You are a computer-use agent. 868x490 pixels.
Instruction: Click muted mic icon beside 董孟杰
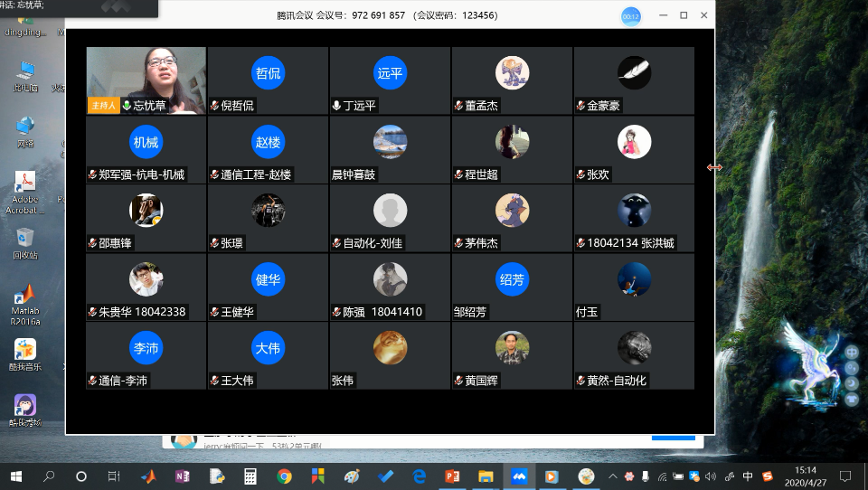(x=459, y=105)
